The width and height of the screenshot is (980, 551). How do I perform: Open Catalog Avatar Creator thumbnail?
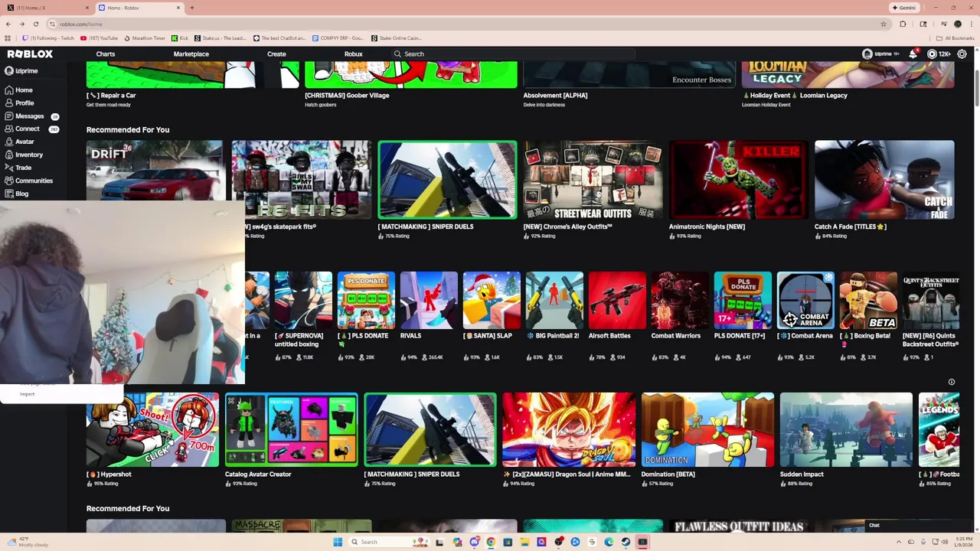291,429
